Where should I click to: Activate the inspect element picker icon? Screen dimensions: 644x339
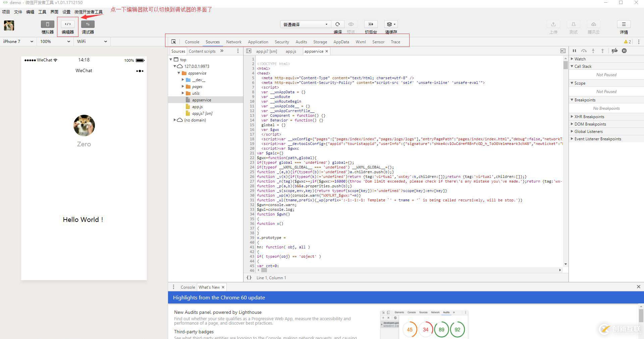(173, 42)
